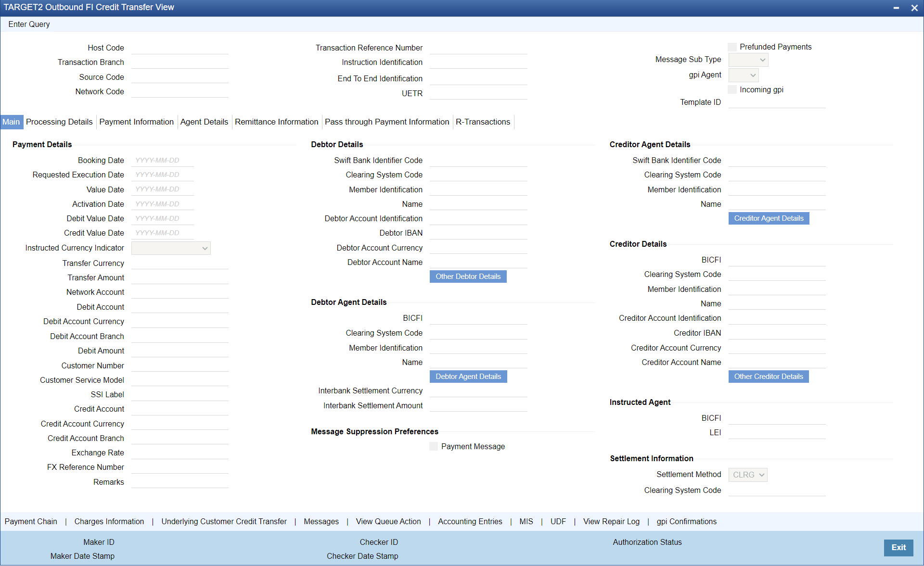Open the Instructed Currency Indicator dropdown

point(171,248)
